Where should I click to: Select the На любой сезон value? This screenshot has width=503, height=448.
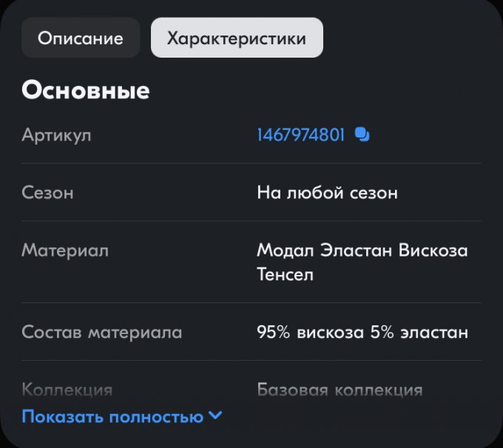point(327,193)
